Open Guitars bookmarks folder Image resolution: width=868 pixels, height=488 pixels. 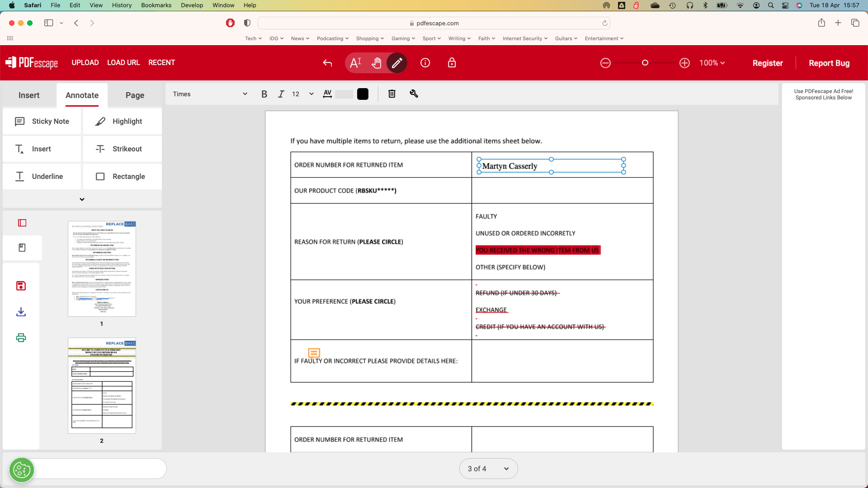pos(566,38)
